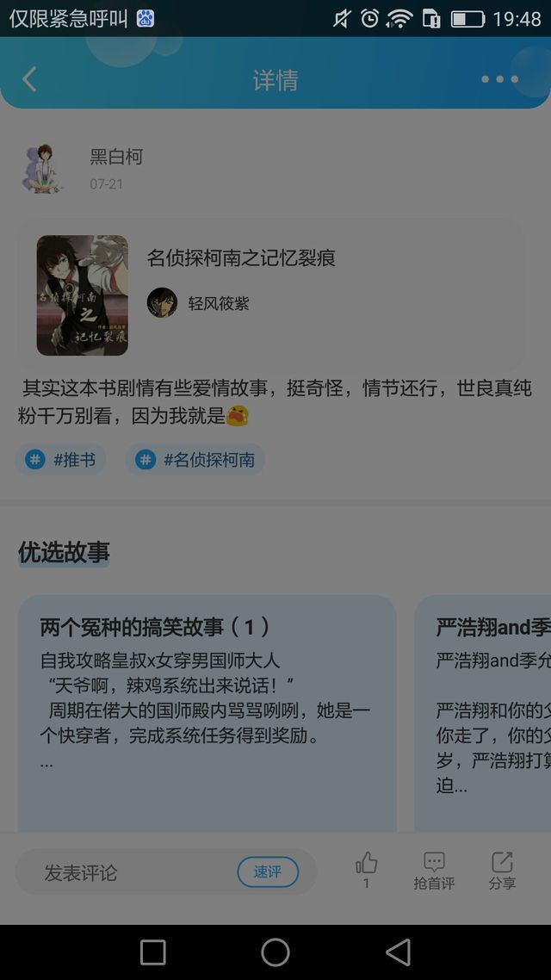
Task: Tap book title 名侦探柯南之记忆裂痕
Action: pos(241,257)
